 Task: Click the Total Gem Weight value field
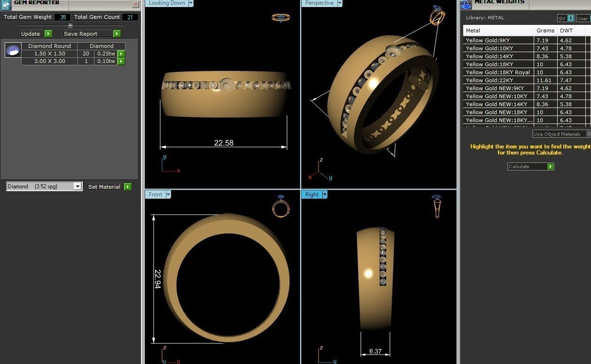(62, 17)
